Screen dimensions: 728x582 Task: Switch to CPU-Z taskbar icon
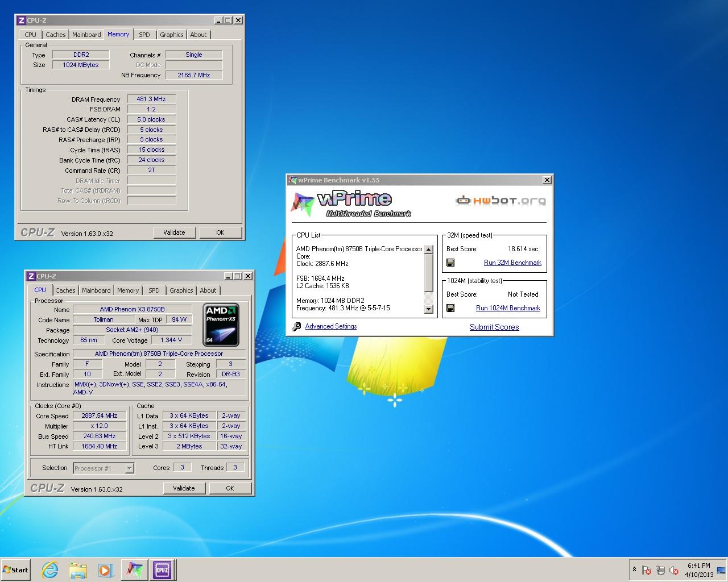point(162,570)
